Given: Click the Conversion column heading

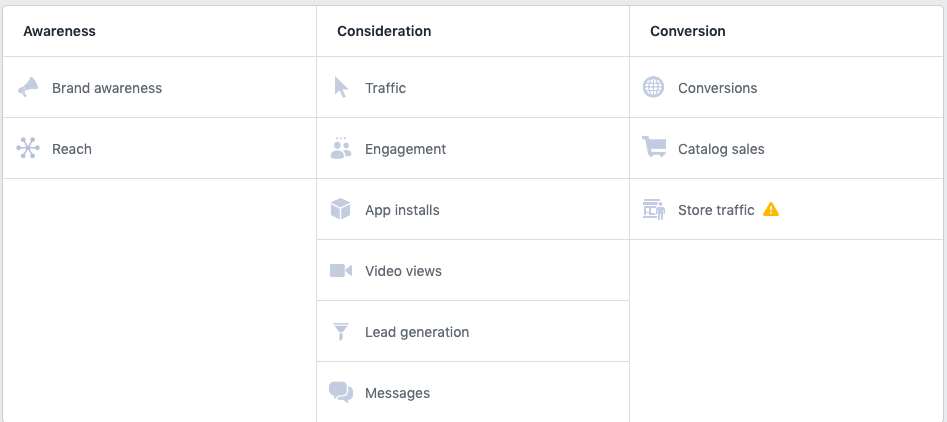Looking at the screenshot, I should click(688, 31).
